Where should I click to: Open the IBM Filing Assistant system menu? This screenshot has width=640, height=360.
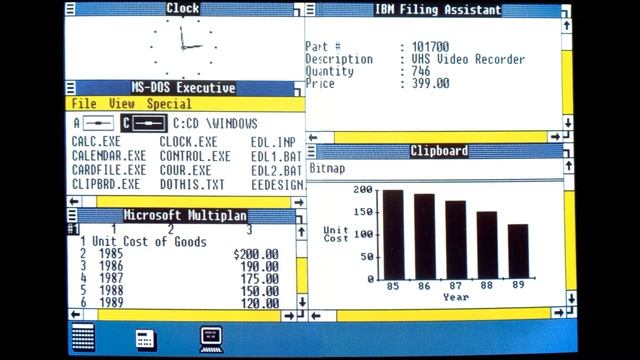pos(310,9)
